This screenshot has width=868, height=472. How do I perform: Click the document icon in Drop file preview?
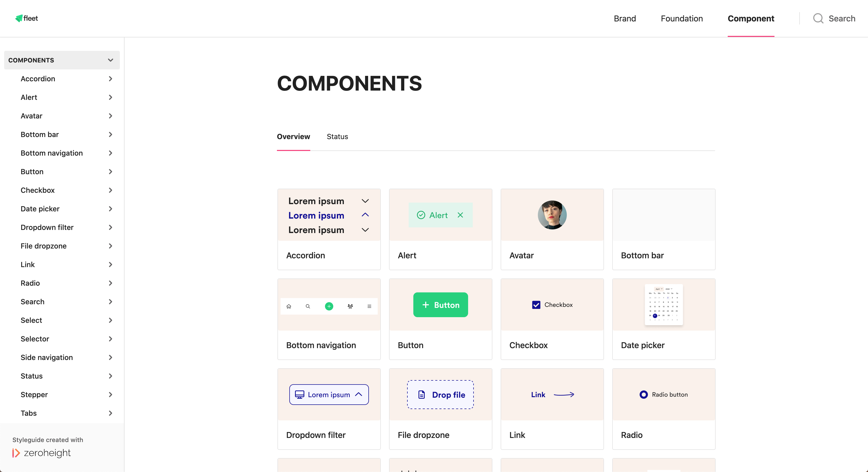pyautogui.click(x=421, y=395)
